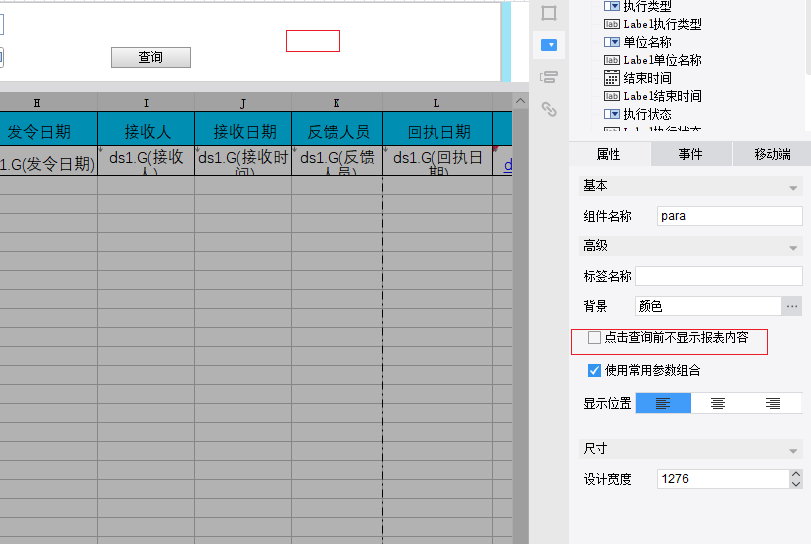Decrease design width with down arrow
Screen dimensions: 811x544
796,484
